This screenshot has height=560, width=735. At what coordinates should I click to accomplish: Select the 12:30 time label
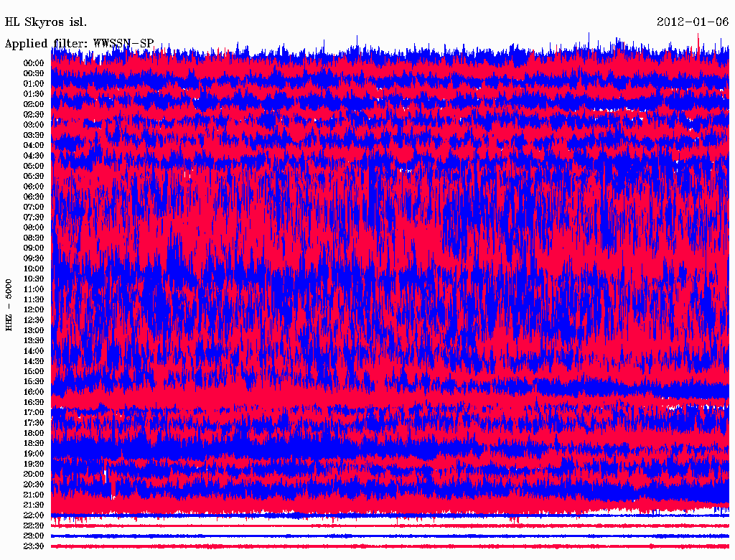point(34,320)
